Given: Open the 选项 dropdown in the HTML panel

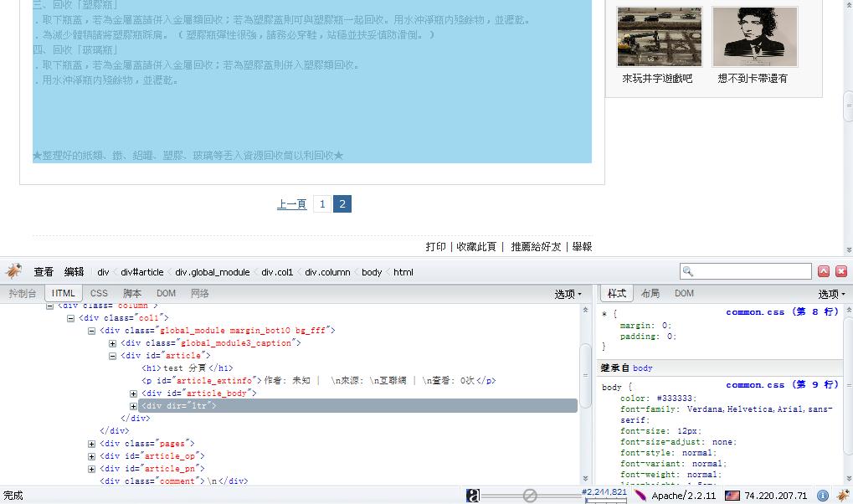Looking at the screenshot, I should tap(568, 294).
